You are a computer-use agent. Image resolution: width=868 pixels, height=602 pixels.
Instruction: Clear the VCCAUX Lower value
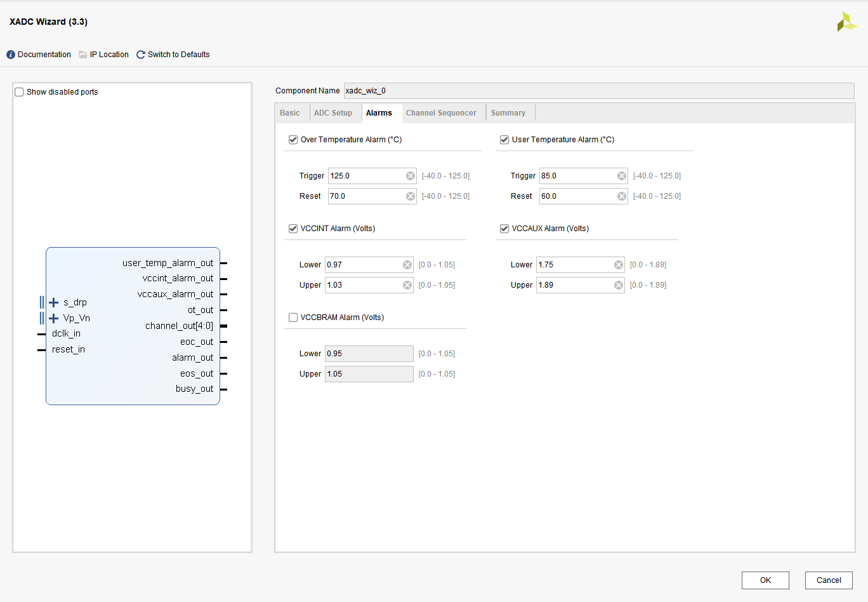pos(619,265)
